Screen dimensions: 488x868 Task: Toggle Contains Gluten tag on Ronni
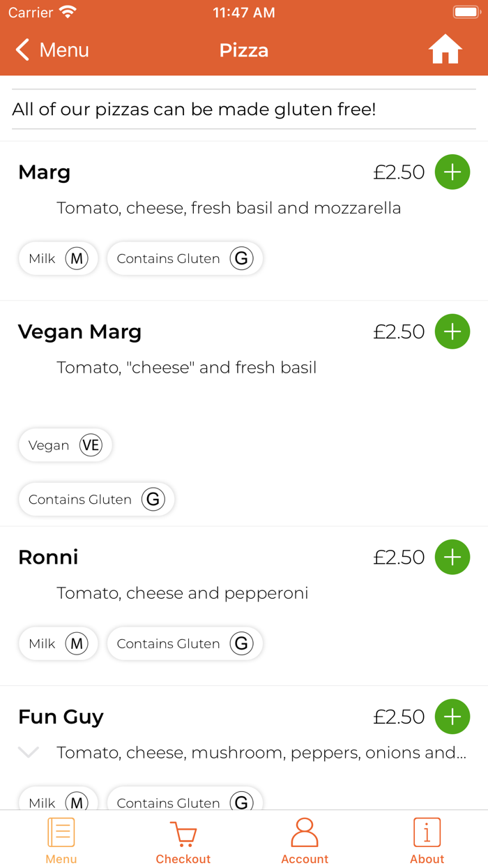point(184,643)
